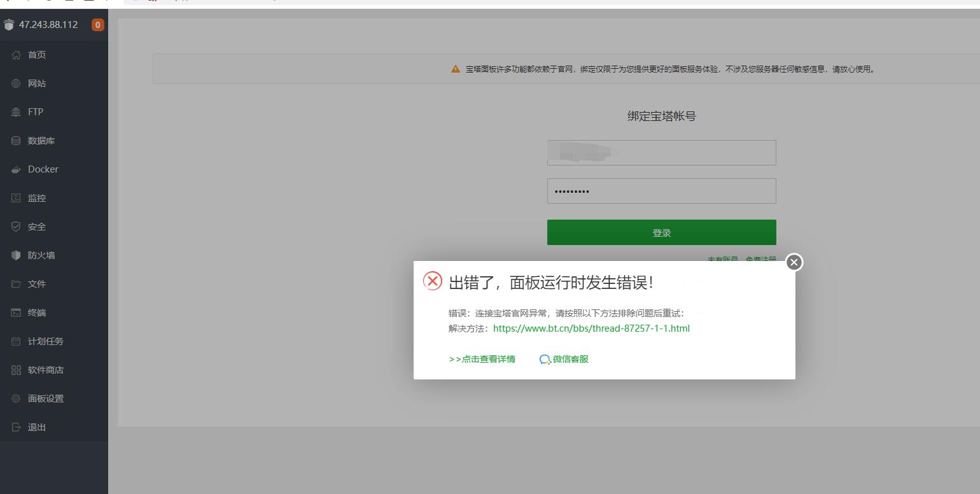Open the bt.cn thread-87257 solution link
The image size is (980, 494).
point(591,328)
